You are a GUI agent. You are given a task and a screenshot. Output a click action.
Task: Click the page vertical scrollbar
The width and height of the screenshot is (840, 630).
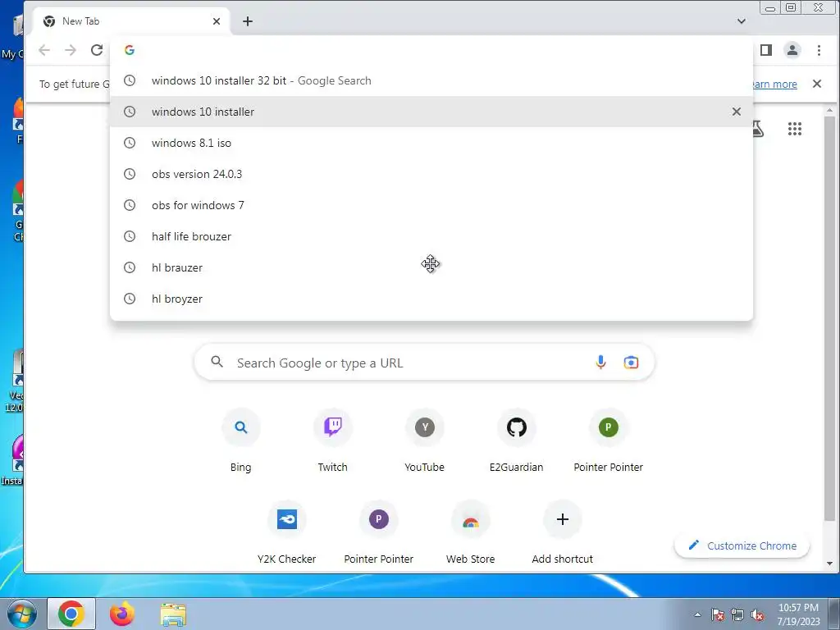point(829,318)
